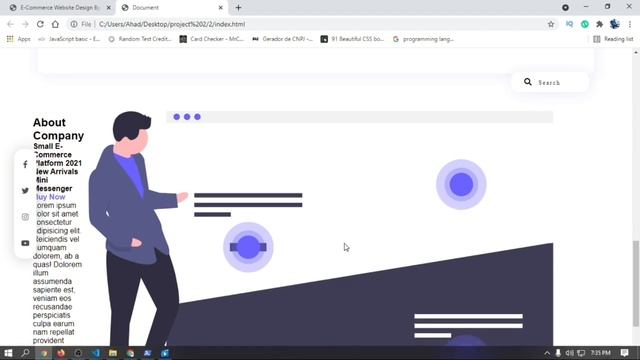
Task: Click the illustration of the man presenting
Action: [x=139, y=229]
